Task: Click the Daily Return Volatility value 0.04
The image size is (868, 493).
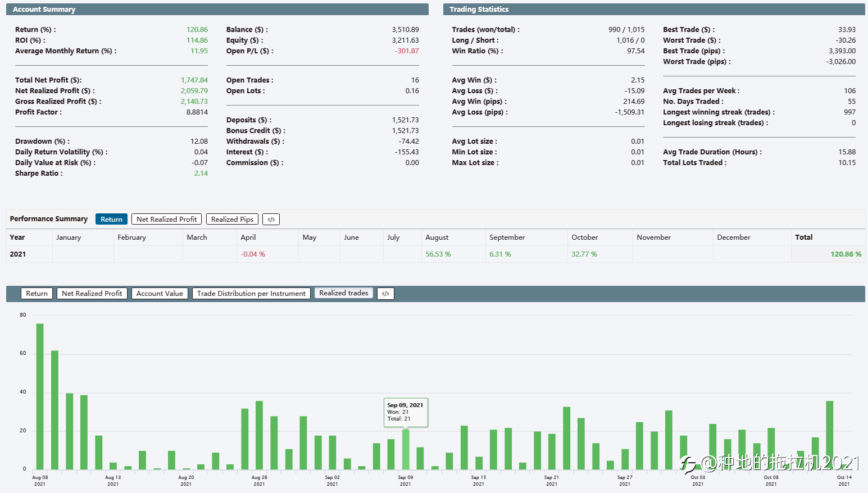Action: click(201, 152)
